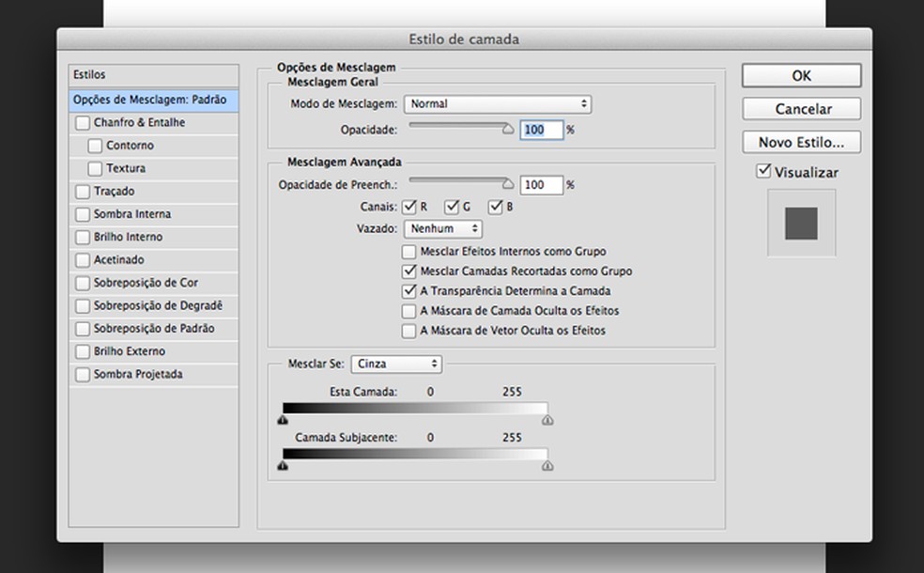The height and width of the screenshot is (573, 924).
Task: Enable the Brilho Externo checkbox
Action: tap(83, 351)
